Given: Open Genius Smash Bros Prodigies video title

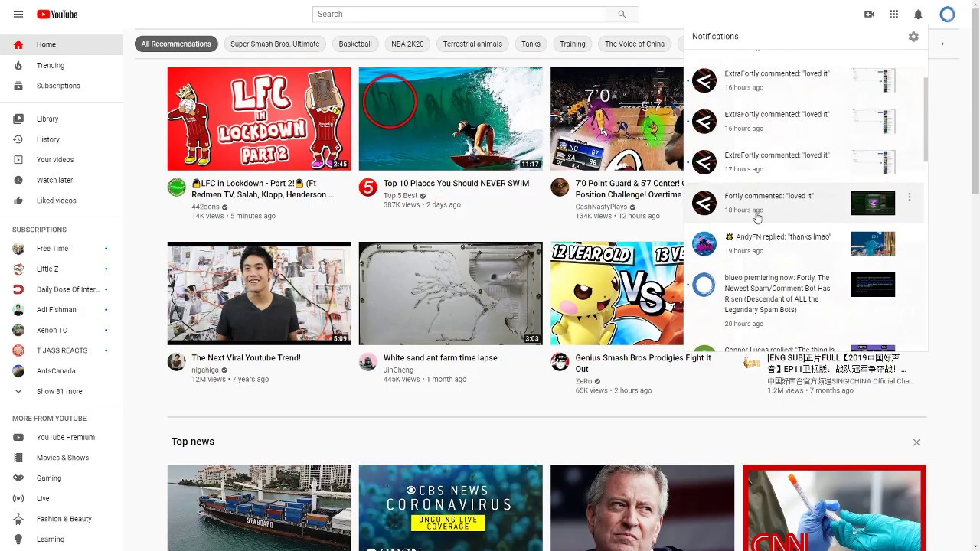Looking at the screenshot, I should [x=643, y=363].
